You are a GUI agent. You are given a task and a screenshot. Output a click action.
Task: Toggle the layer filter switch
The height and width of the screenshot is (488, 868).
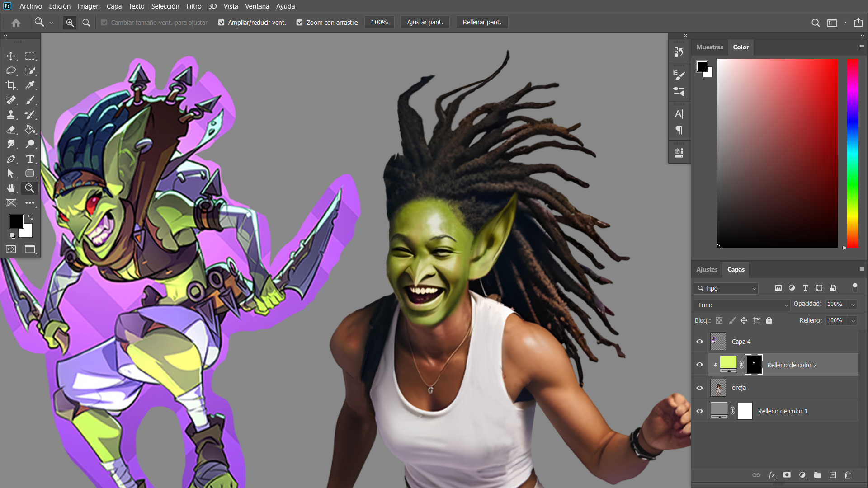click(x=855, y=287)
